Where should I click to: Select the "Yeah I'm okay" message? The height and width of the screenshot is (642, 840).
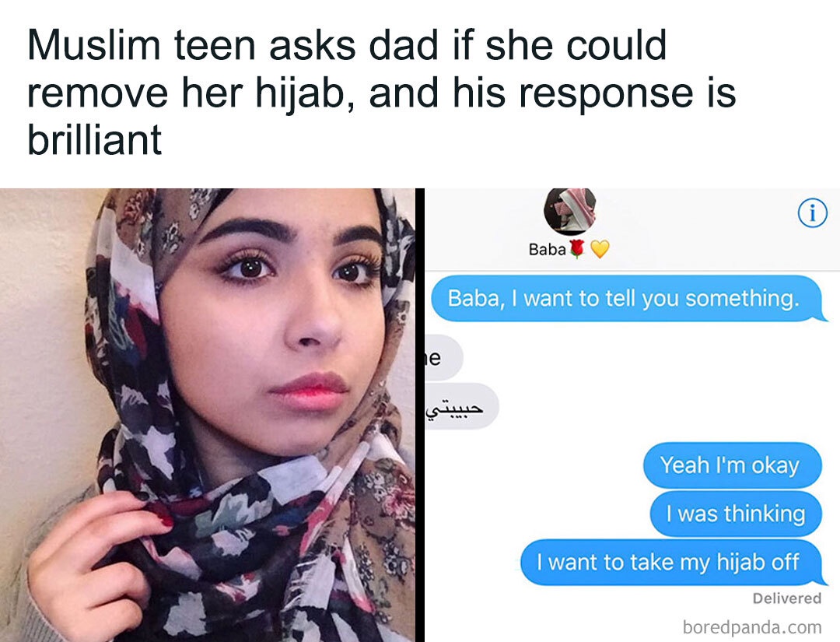coord(733,465)
